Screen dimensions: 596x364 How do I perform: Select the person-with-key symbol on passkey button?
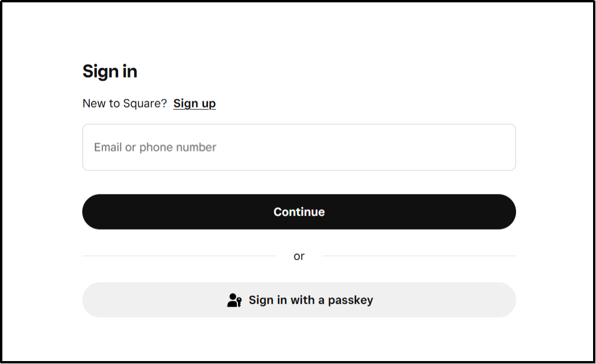(x=234, y=299)
